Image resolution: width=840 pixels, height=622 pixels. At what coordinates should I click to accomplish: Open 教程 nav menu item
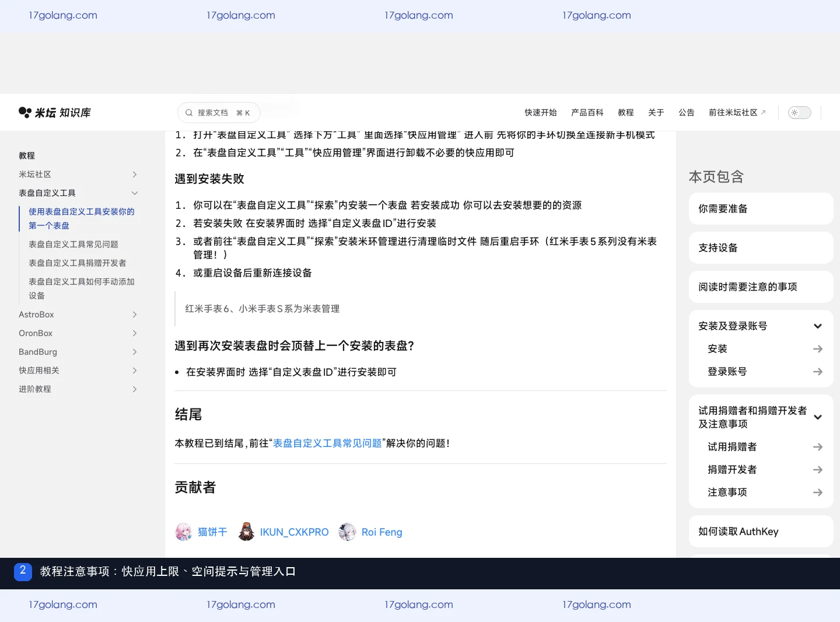626,113
